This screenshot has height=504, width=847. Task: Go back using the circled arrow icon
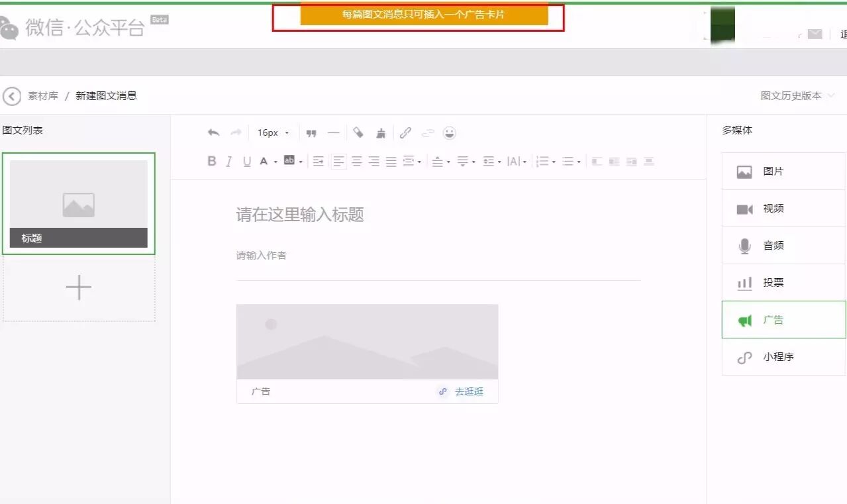click(x=12, y=96)
